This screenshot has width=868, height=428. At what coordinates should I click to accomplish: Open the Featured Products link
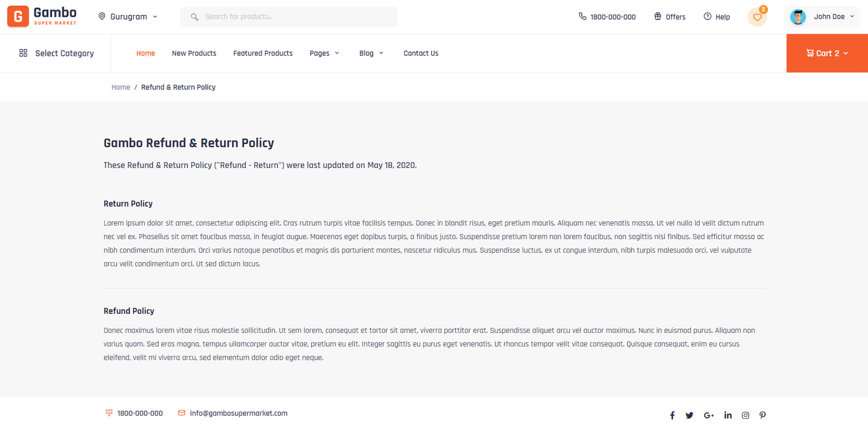point(263,53)
